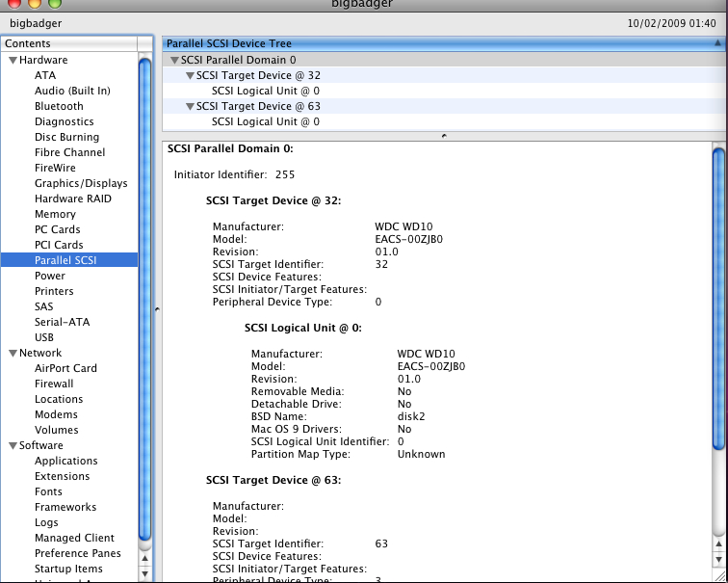Screen dimensions: 728x583
Task: Collapse SCSI Parallel Domain 0 triangle
Action: [174, 60]
